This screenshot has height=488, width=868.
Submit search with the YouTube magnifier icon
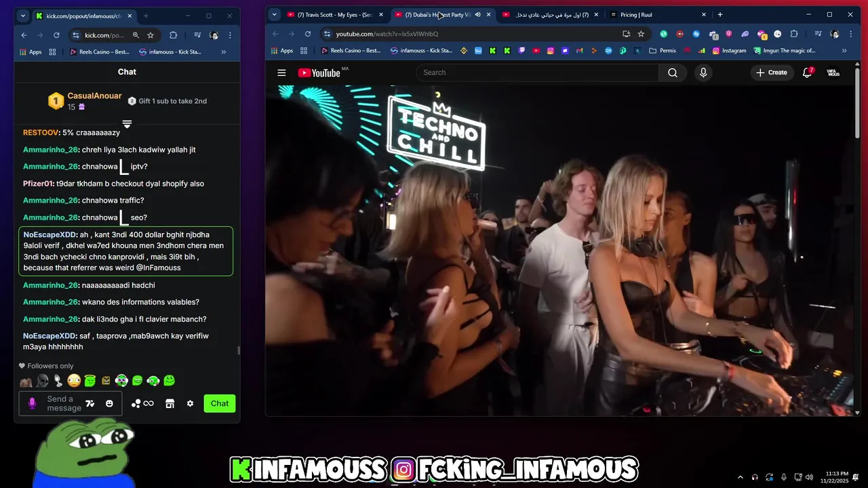[x=673, y=73]
